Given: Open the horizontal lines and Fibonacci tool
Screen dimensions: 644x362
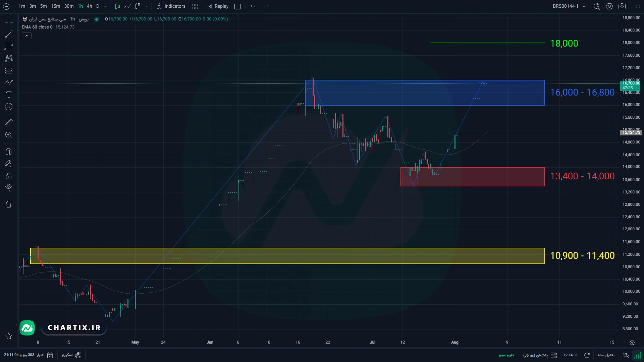Looking at the screenshot, I should click(9, 46).
